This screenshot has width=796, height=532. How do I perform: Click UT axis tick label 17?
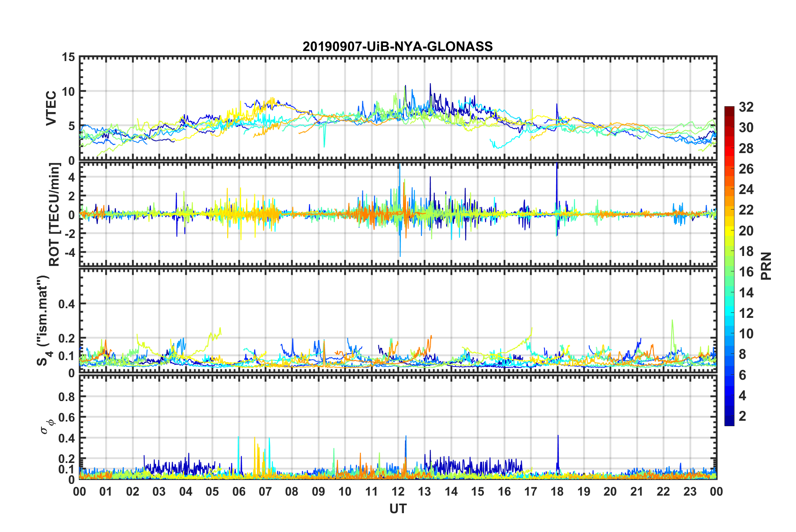pyautogui.click(x=531, y=491)
